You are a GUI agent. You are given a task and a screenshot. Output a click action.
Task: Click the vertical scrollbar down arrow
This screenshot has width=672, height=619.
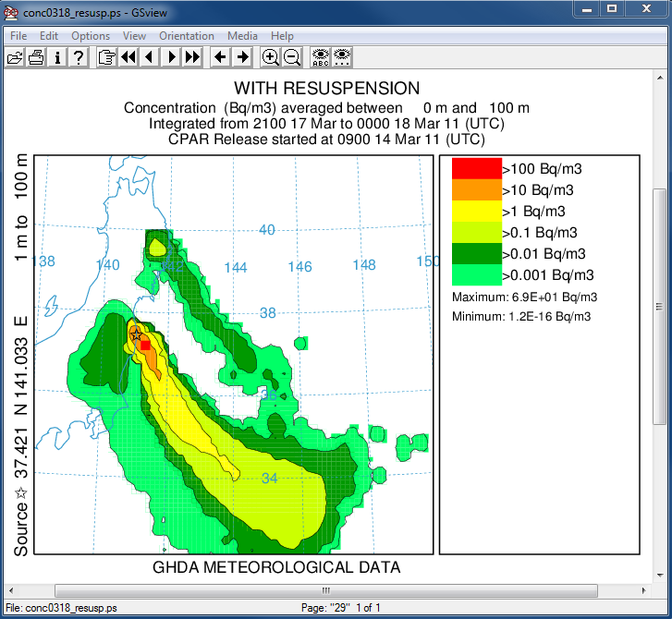pos(660,575)
